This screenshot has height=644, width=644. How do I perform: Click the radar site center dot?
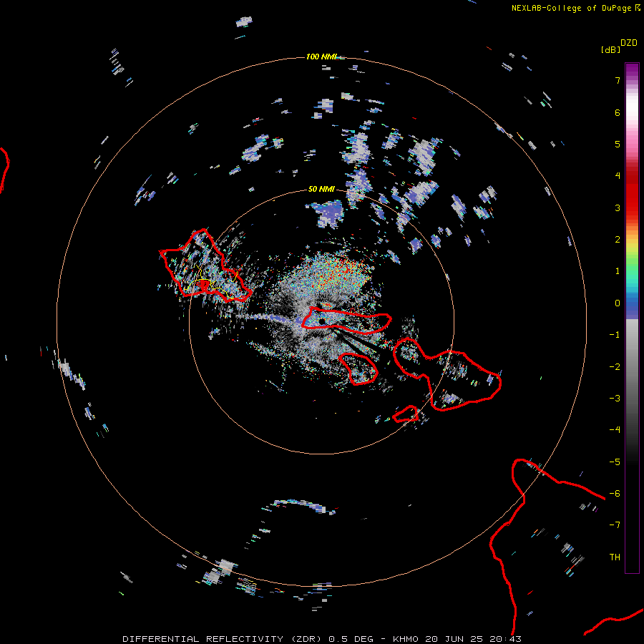click(321, 321)
